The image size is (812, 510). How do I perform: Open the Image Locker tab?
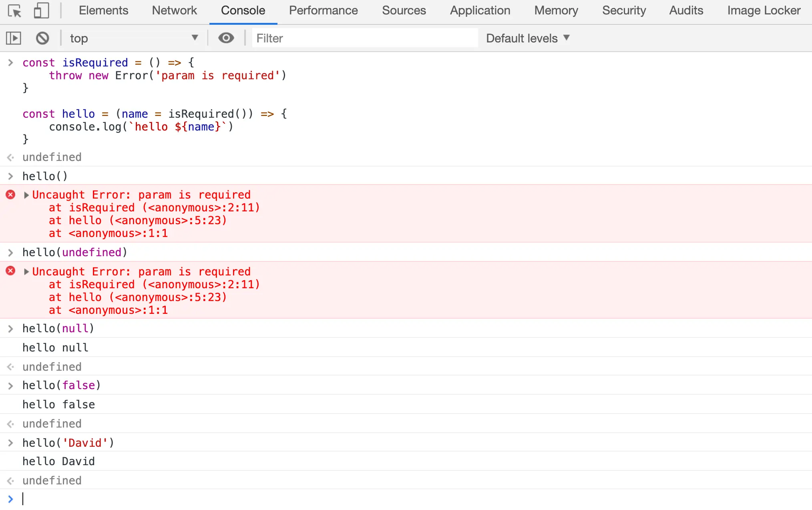coord(764,10)
